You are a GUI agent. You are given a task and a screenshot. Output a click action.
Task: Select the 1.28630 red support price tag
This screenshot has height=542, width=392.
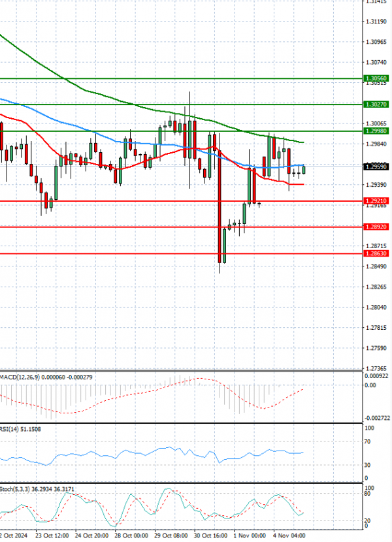click(376, 253)
